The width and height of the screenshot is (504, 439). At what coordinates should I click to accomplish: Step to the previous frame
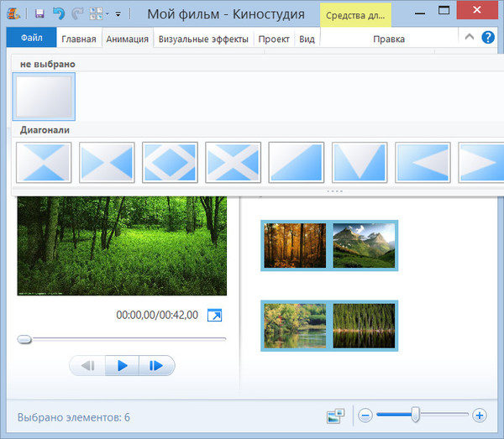(x=87, y=365)
